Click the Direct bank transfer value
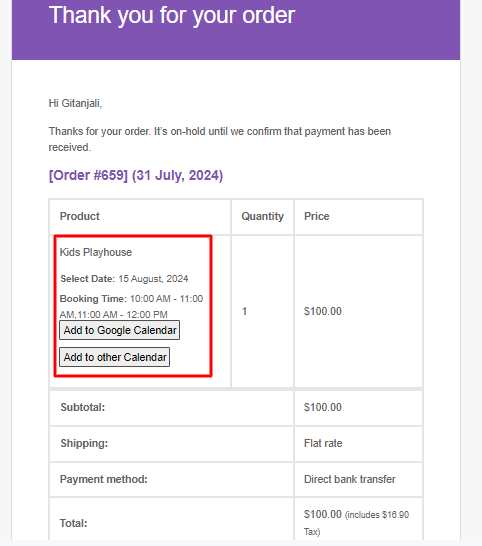 (350, 479)
